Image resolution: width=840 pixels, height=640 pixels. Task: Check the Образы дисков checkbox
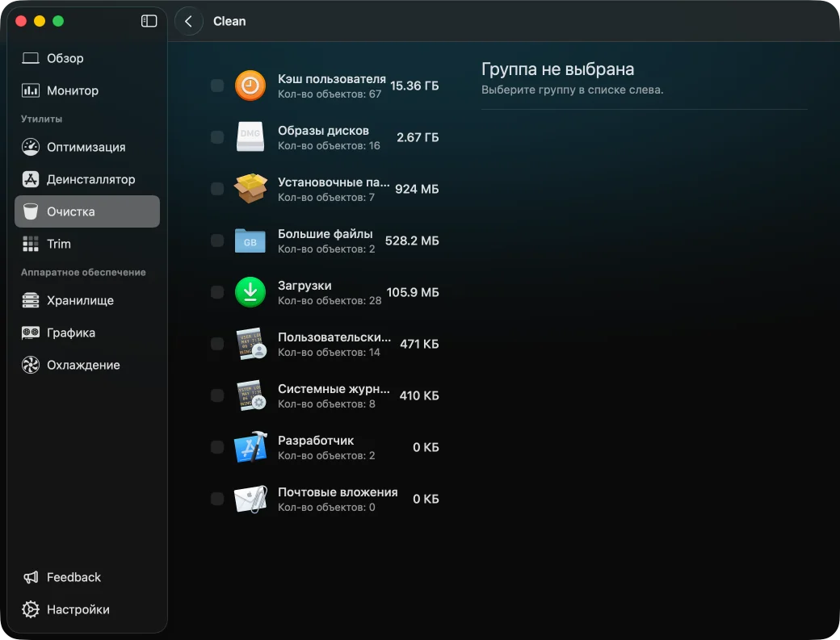(x=217, y=137)
